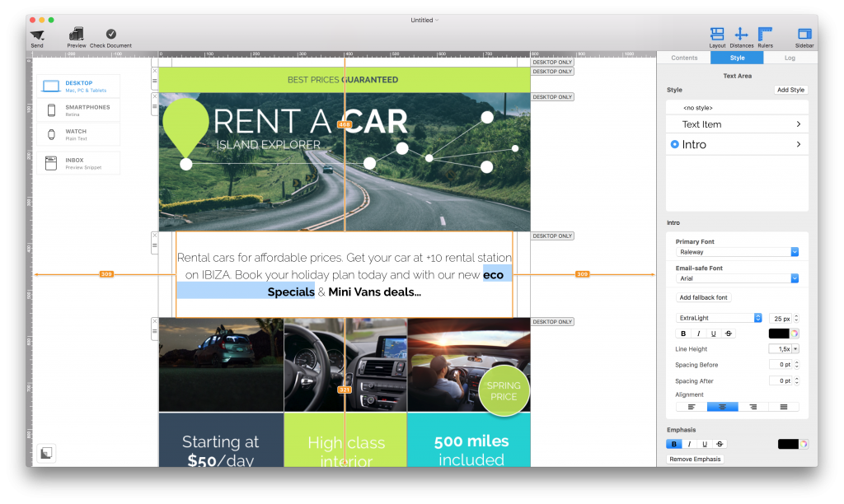This screenshot has height=504, width=844.
Task: Toggle Strikethrough in Emphasis section
Action: coord(720,444)
